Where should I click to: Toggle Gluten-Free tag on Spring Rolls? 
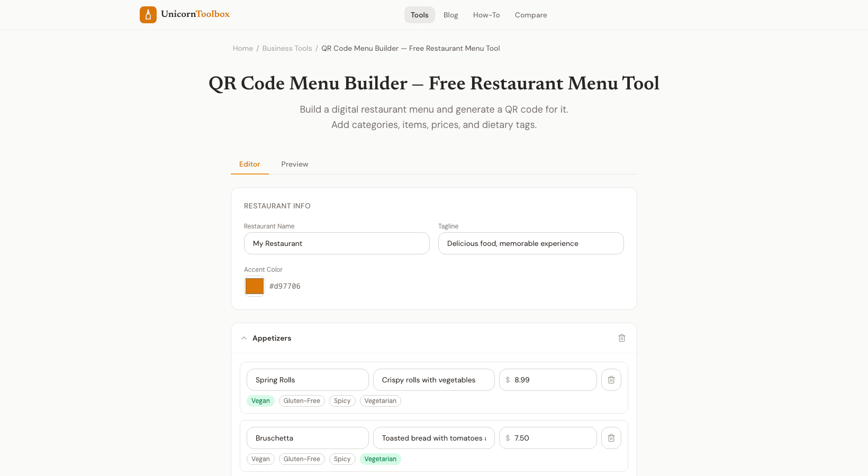click(302, 401)
